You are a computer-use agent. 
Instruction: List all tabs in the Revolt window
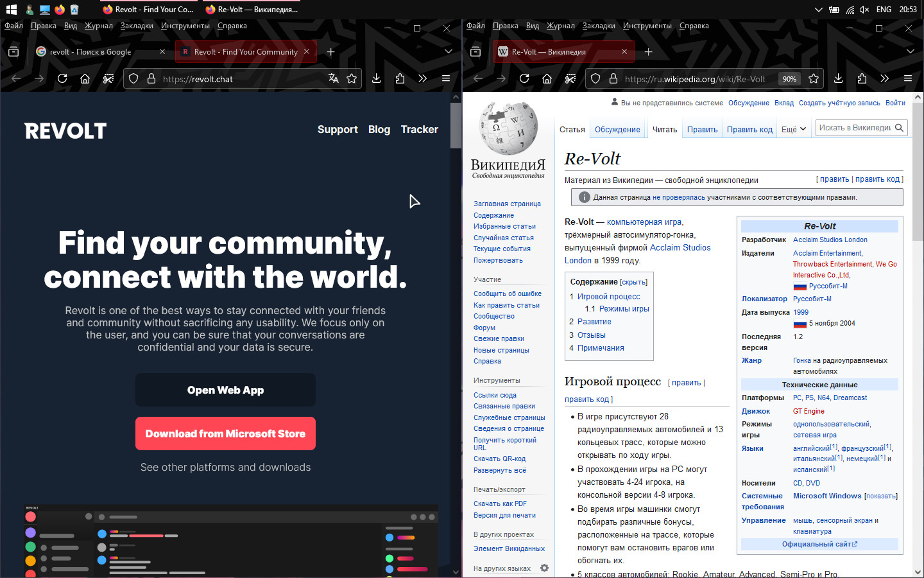(449, 51)
